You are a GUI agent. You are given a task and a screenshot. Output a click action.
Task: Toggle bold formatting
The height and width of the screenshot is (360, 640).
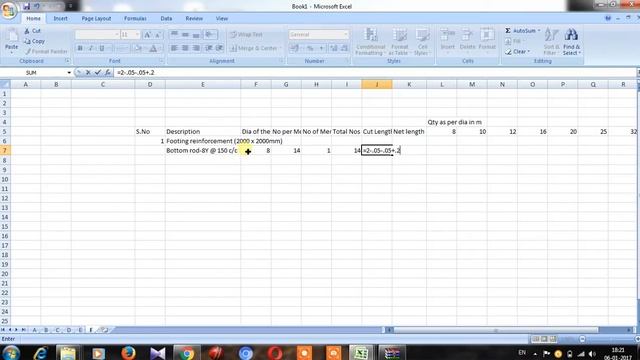pos(80,48)
